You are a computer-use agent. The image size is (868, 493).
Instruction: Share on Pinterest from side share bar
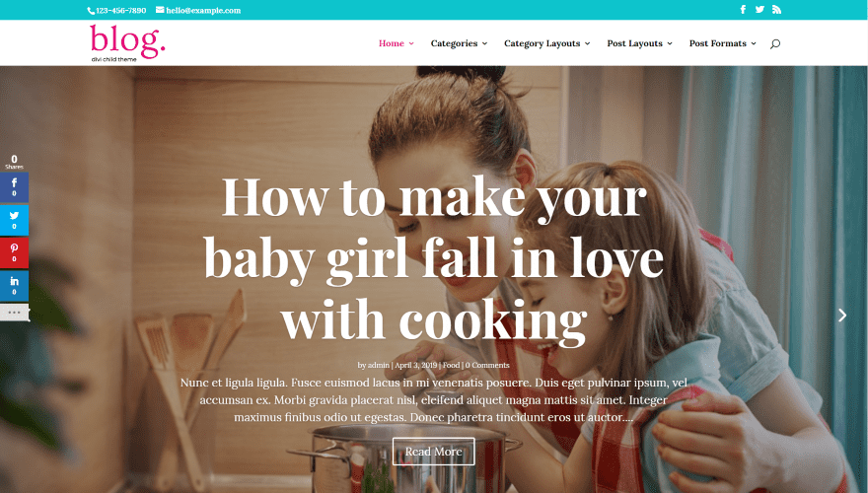(x=14, y=252)
